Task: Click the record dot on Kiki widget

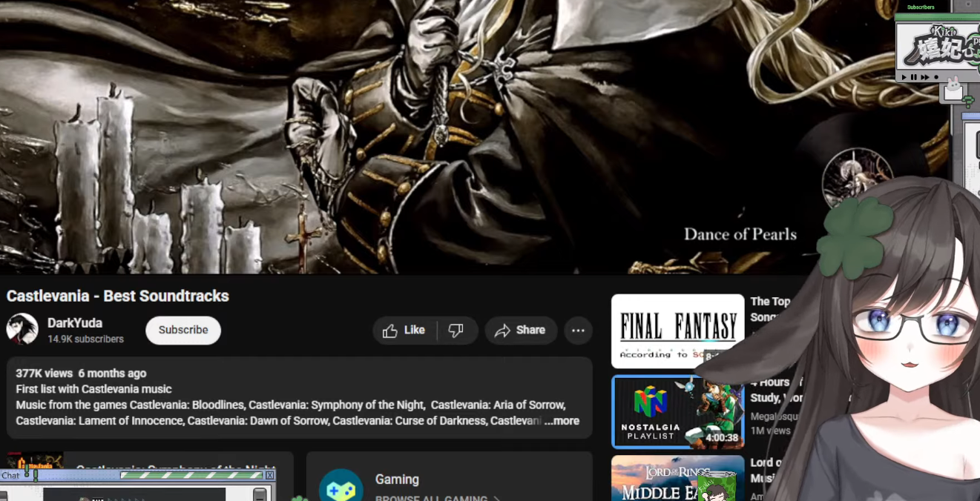Action: click(936, 77)
